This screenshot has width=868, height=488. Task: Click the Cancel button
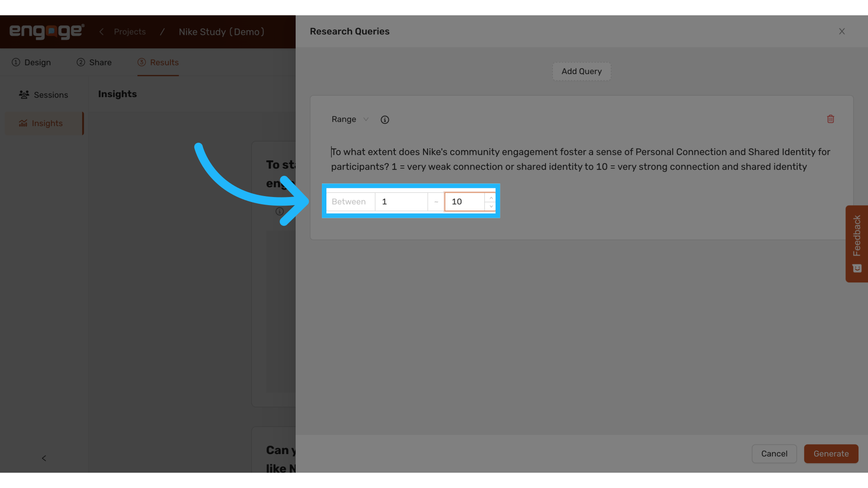pos(774,454)
